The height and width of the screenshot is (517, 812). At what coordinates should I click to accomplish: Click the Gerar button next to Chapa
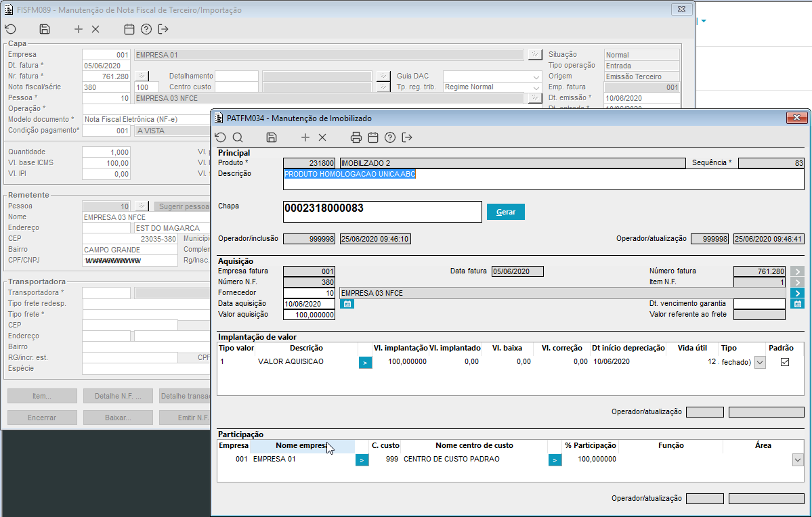click(505, 212)
